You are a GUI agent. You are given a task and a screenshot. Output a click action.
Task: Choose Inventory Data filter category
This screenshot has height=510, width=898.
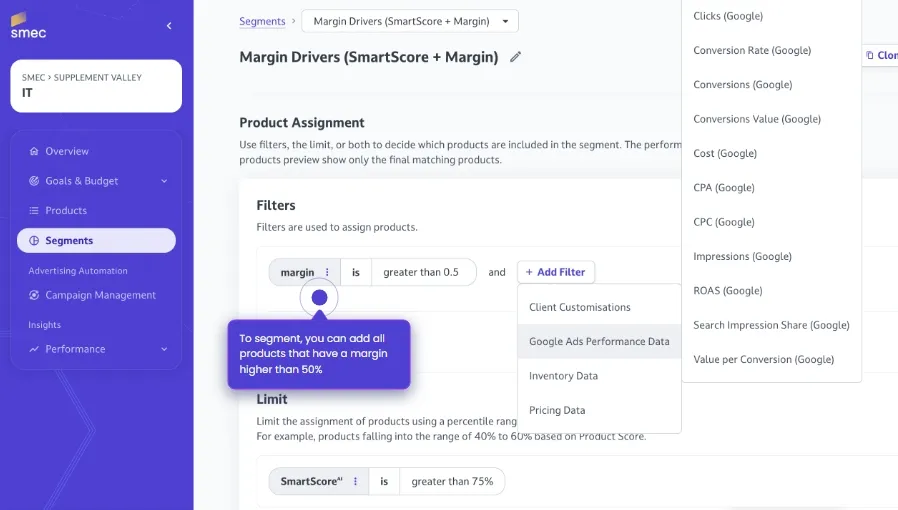tap(599, 376)
